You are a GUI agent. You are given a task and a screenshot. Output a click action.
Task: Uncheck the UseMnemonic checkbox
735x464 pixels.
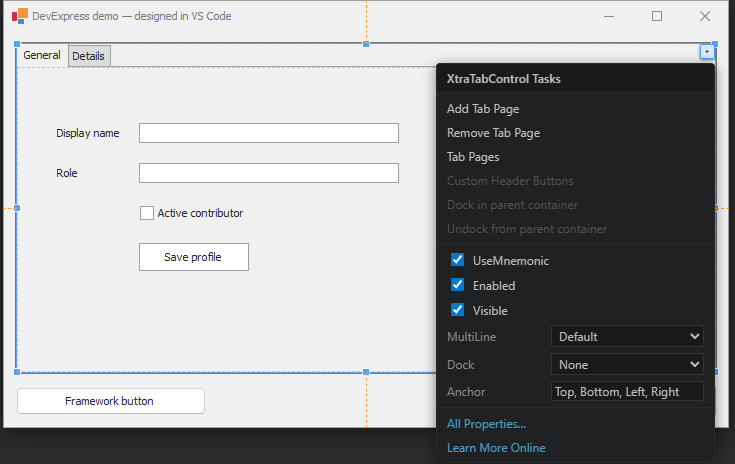[458, 260]
